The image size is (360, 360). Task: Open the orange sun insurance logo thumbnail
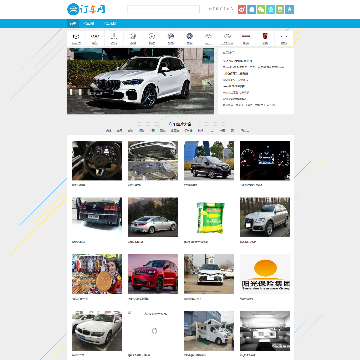tap(265, 274)
